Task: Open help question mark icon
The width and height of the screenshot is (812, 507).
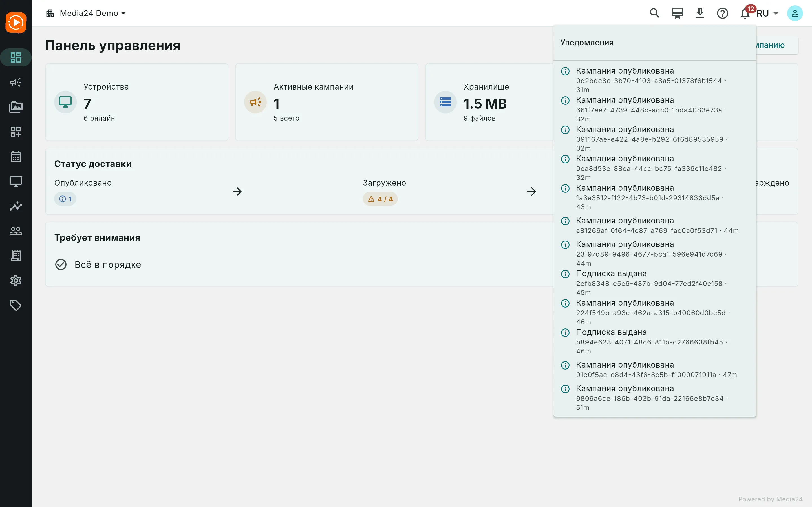Action: [722, 14]
